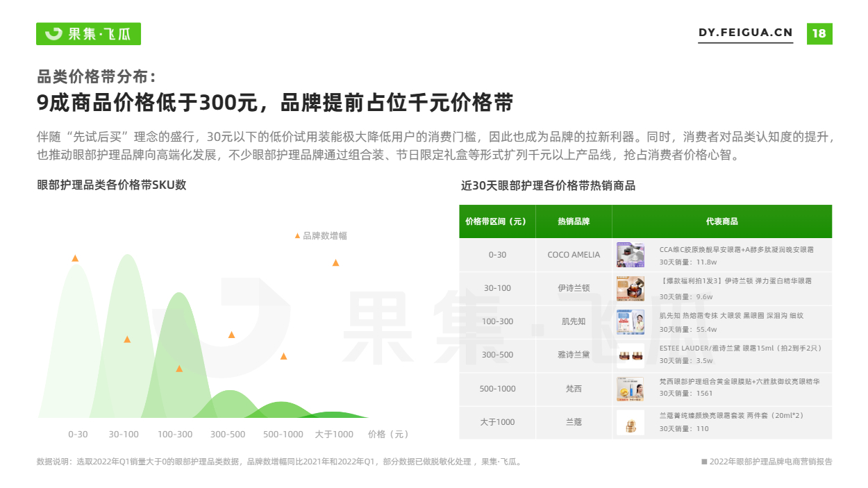Image resolution: width=868 pixels, height=488 pixels.
Task: Click the 代表商品 table header
Action: pyautogui.click(x=722, y=221)
